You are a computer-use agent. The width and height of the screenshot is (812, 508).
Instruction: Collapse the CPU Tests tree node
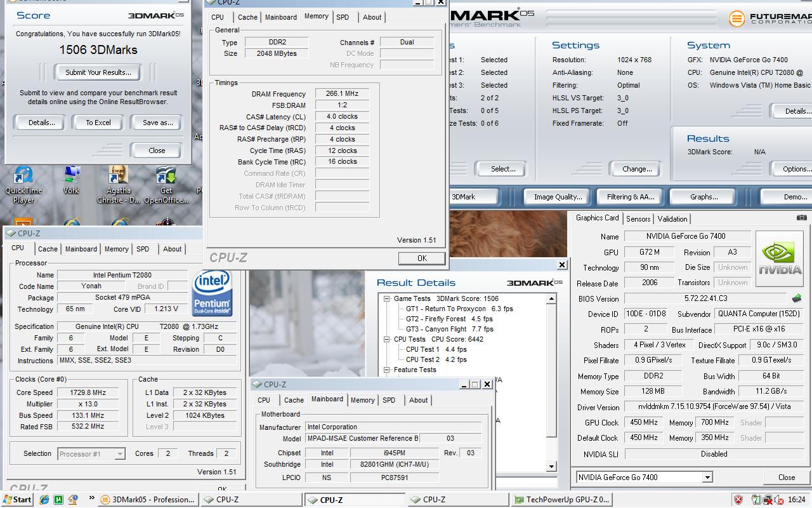click(x=386, y=339)
